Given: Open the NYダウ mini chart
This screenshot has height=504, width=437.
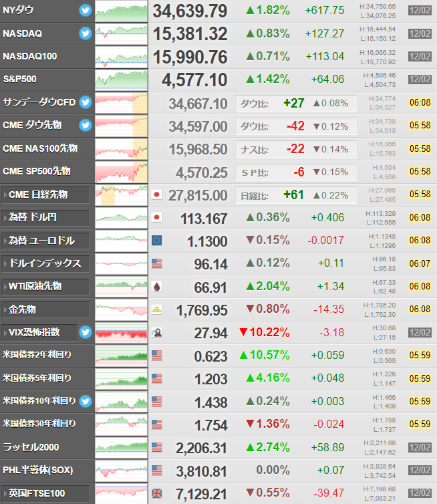Looking at the screenshot, I should tap(121, 11).
